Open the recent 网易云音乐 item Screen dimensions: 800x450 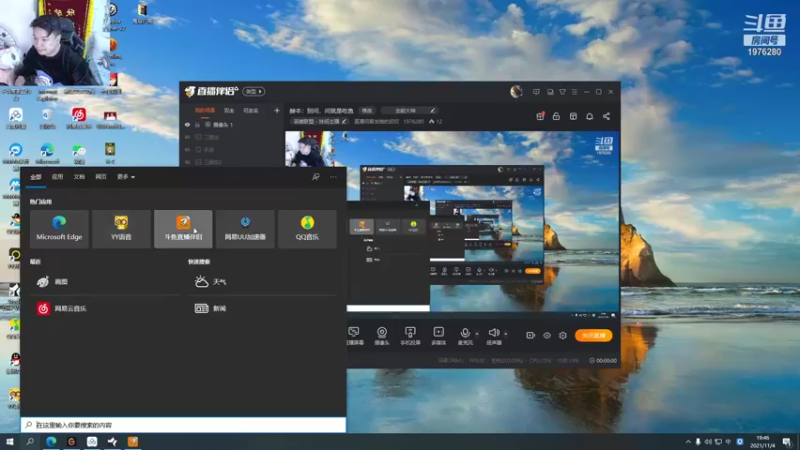tap(105, 309)
